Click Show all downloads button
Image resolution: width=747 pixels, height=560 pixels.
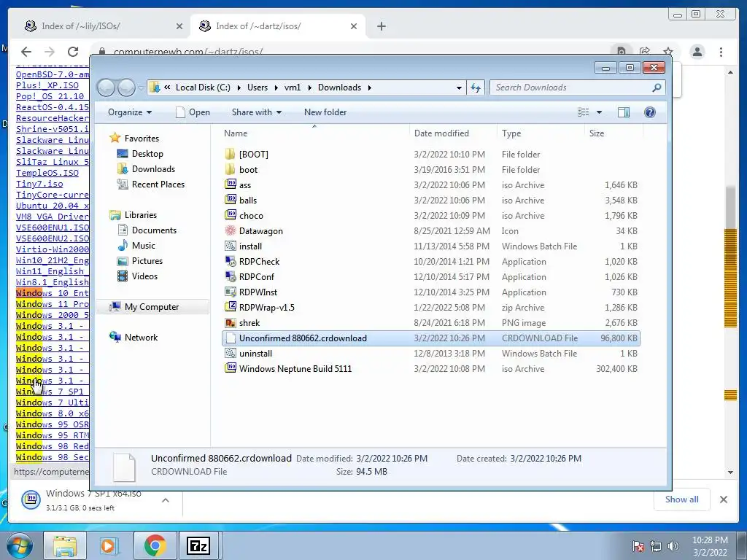tap(682, 499)
